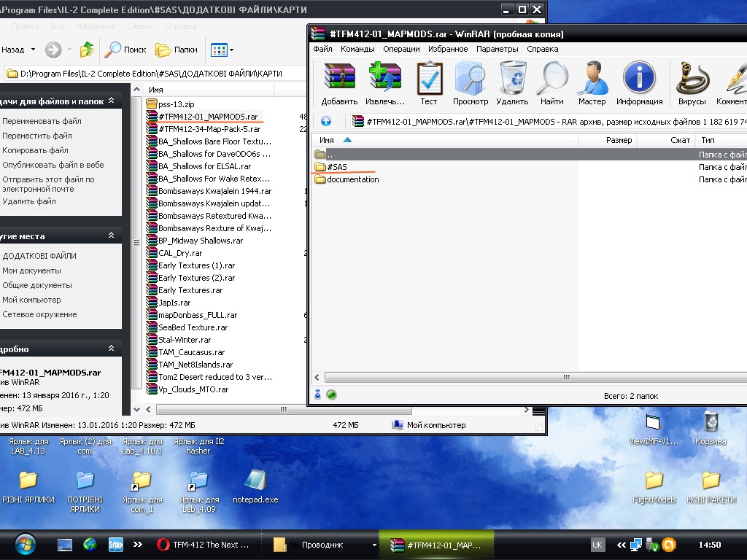
Task: Collapse the Details (Подробно) panel
Action: tap(111, 349)
